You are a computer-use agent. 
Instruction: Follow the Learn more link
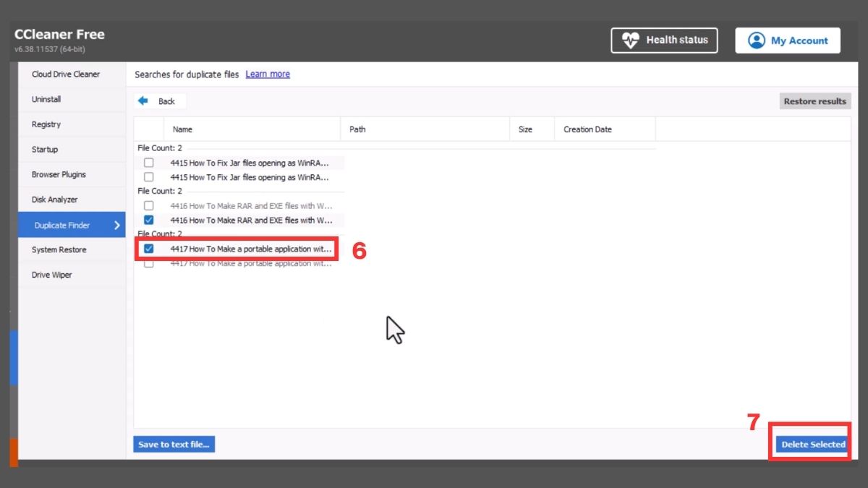pos(268,74)
